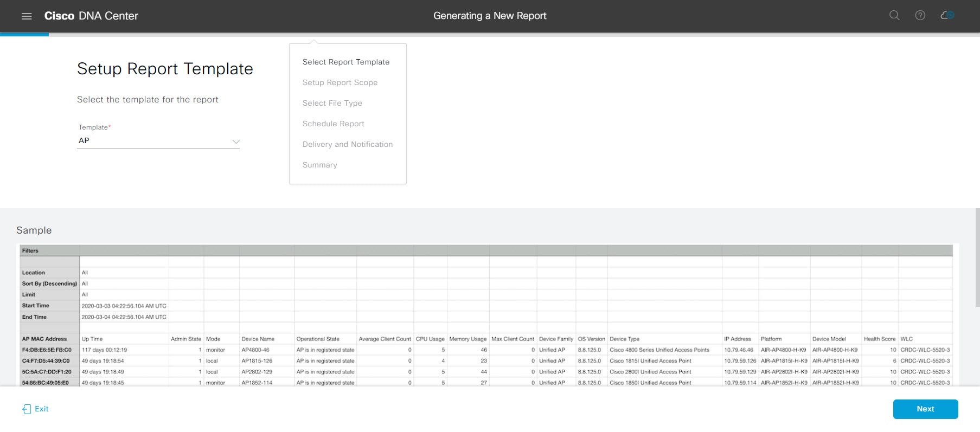The height and width of the screenshot is (432, 980).
Task: Go to the Summary step
Action: [320, 165]
